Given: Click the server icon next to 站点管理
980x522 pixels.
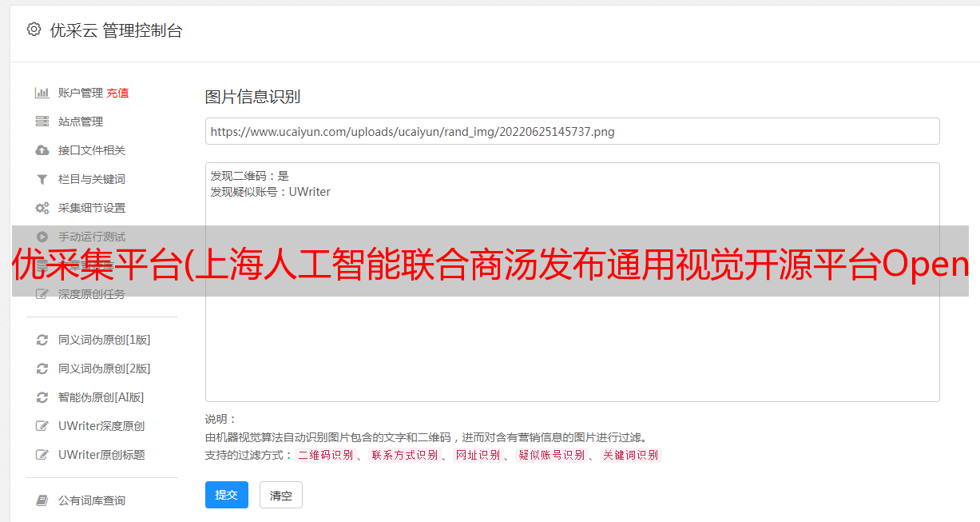Looking at the screenshot, I should (x=42, y=122).
